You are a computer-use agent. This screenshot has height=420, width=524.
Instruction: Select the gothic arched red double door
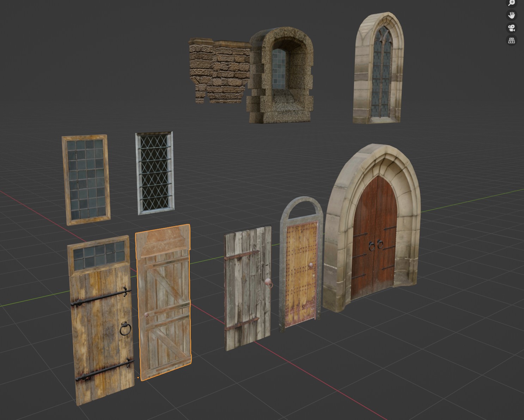tap(373, 229)
